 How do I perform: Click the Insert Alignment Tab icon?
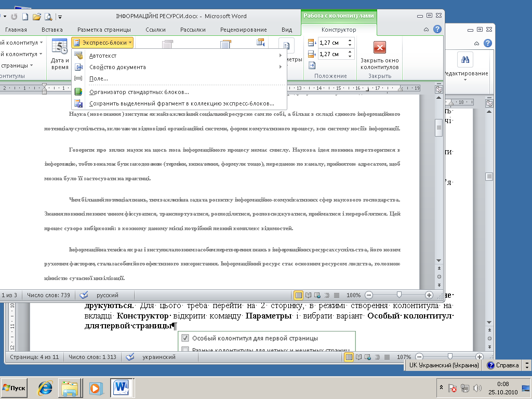312,65
